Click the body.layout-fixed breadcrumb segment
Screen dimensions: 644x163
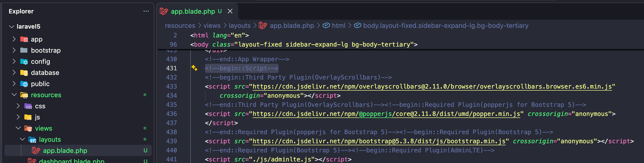click(x=446, y=26)
